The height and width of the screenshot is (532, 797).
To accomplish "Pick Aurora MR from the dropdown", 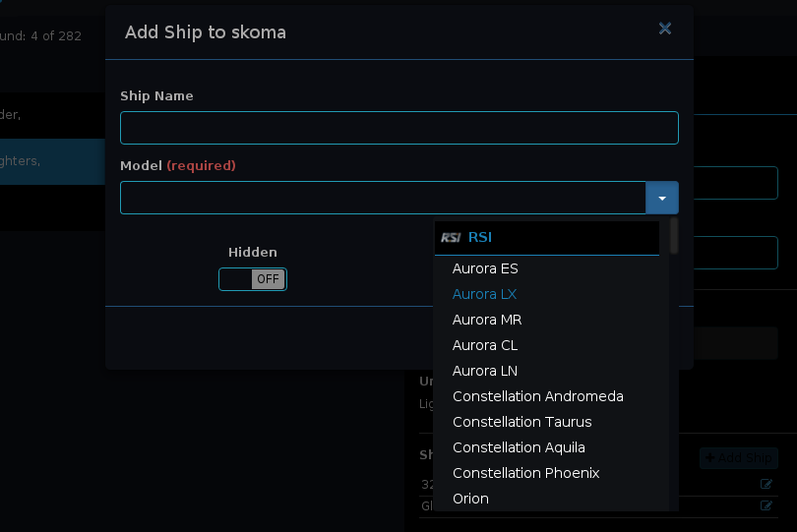I will click(486, 320).
